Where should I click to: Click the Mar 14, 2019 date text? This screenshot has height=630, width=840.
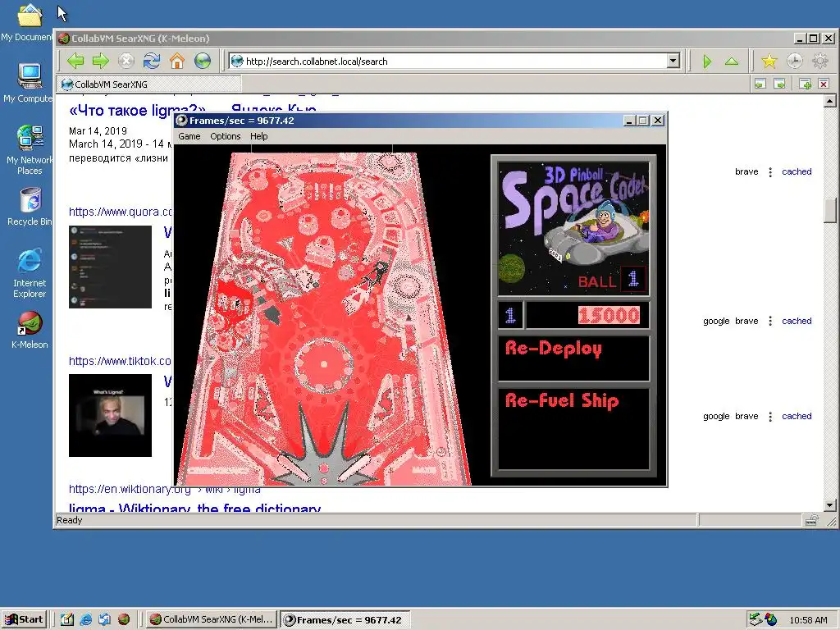tap(98, 131)
